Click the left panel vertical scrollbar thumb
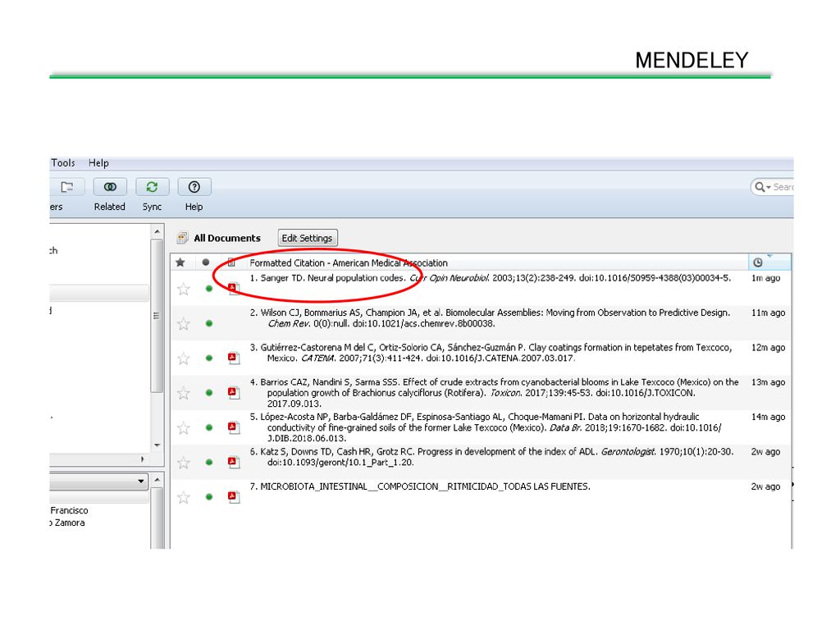This screenshot has width=840, height=630. 157,316
